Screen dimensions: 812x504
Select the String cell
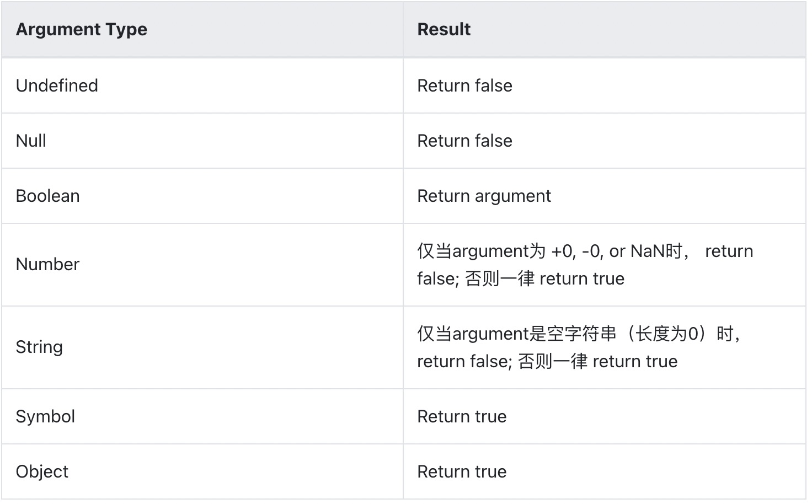click(x=39, y=347)
